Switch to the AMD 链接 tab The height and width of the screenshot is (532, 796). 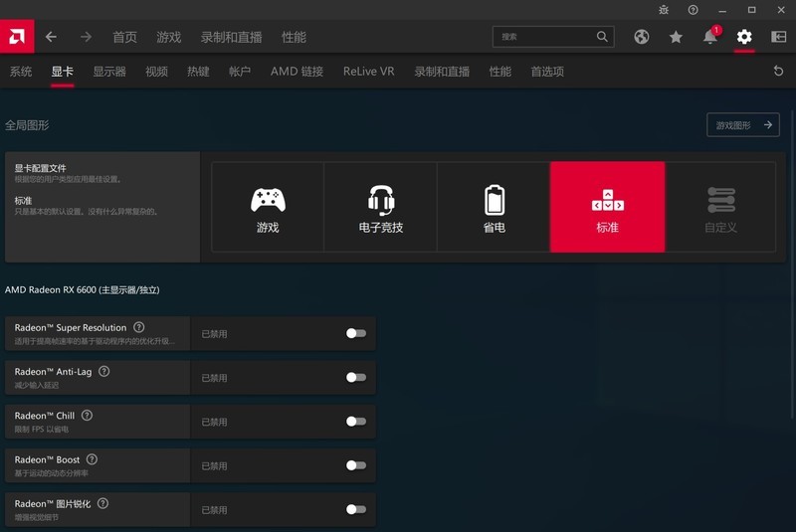coord(297,72)
